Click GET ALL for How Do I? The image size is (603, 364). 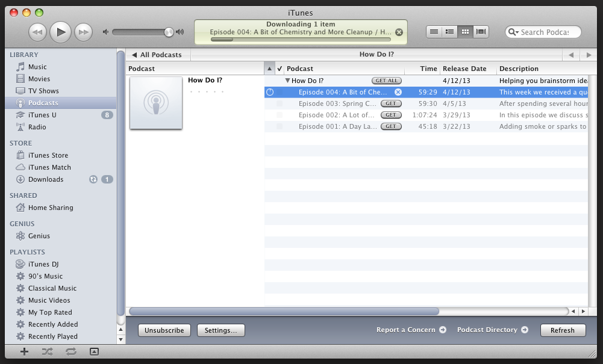click(x=387, y=81)
